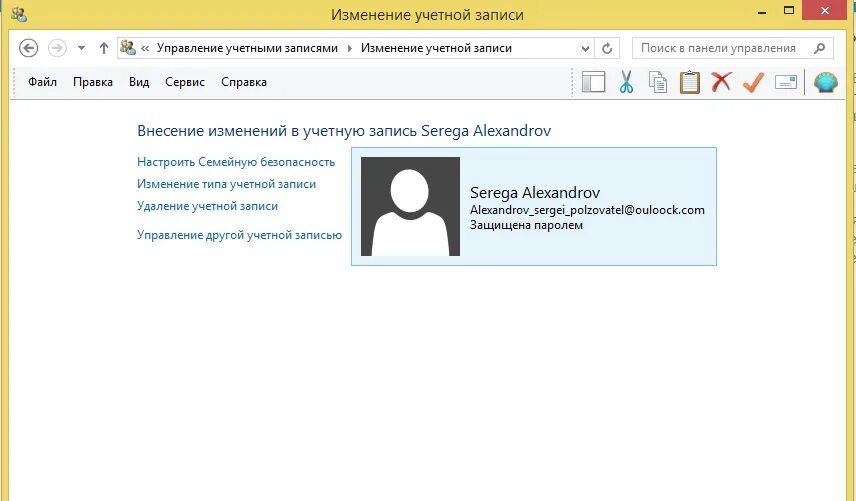856x501 pixels.
Task: Open the address bar history dropdown
Action: pyautogui.click(x=585, y=49)
